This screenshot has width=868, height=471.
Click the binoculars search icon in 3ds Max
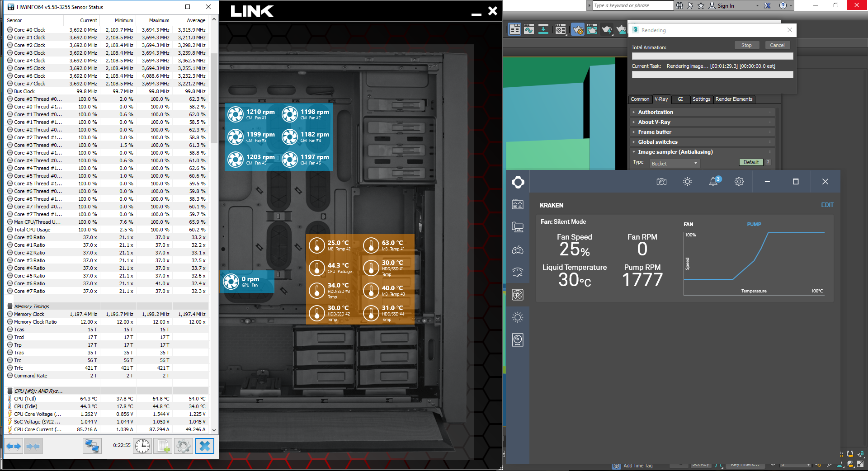coord(679,5)
